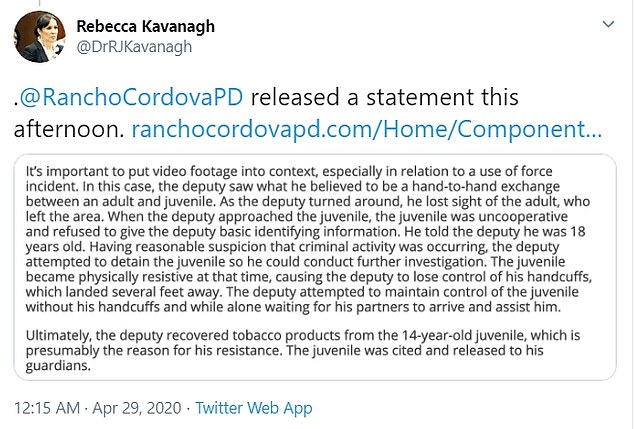Click the word 'afternoon.' in the tweet
The image size is (634, 429).
tap(69, 130)
